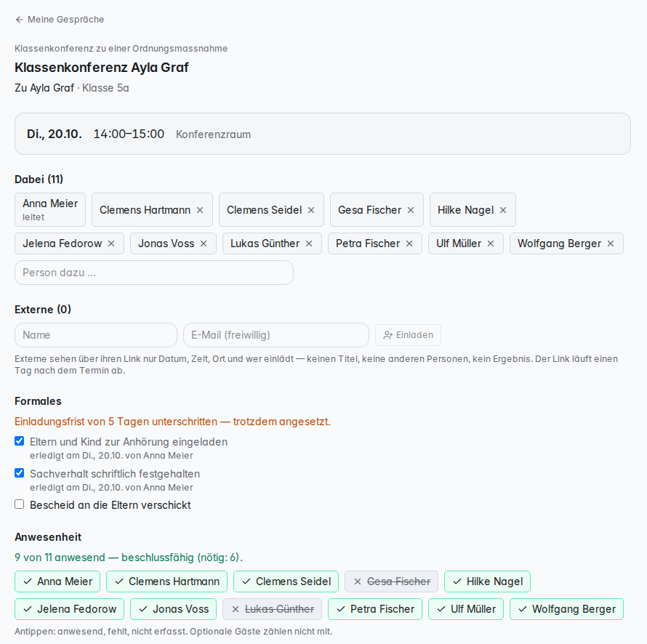Check Bescheid an die Eltern verschickt
The image size is (647, 644).
click(x=20, y=504)
